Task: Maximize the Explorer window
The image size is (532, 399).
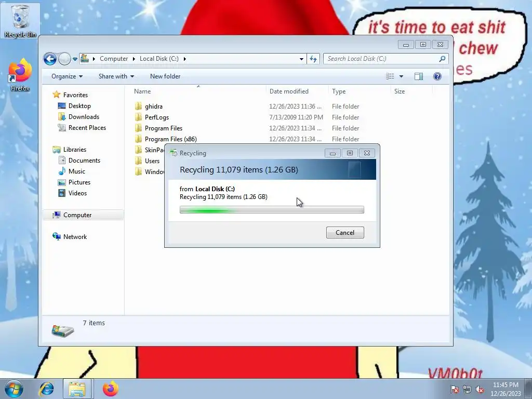Action: click(423, 45)
